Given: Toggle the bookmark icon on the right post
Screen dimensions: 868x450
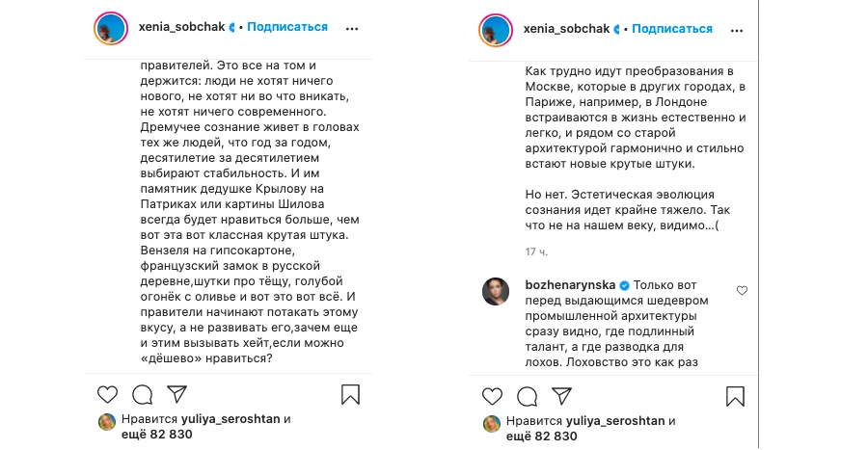Looking at the screenshot, I should 736,394.
